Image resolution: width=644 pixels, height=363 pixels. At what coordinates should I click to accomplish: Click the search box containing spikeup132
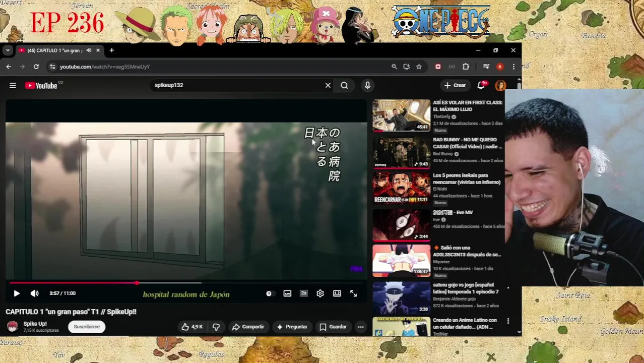click(237, 85)
